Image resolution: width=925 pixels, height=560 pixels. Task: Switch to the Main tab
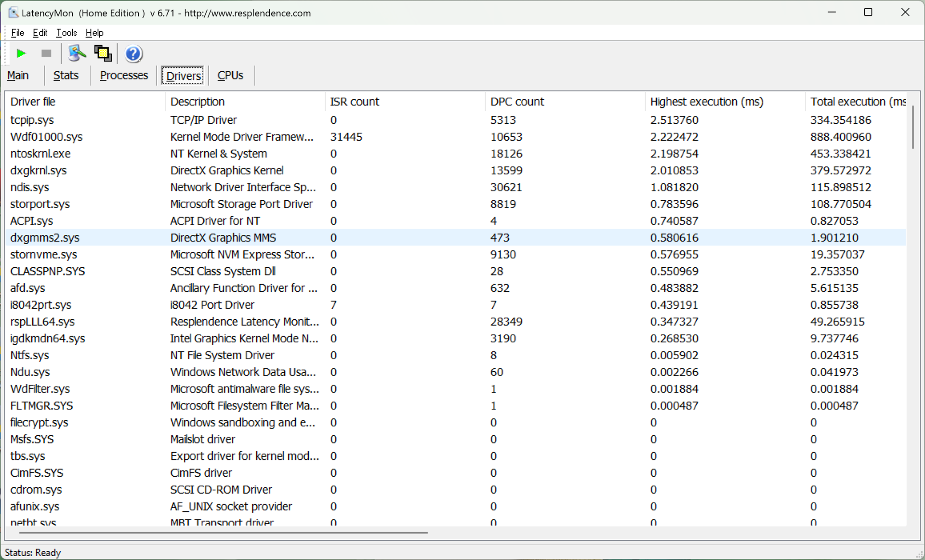18,76
